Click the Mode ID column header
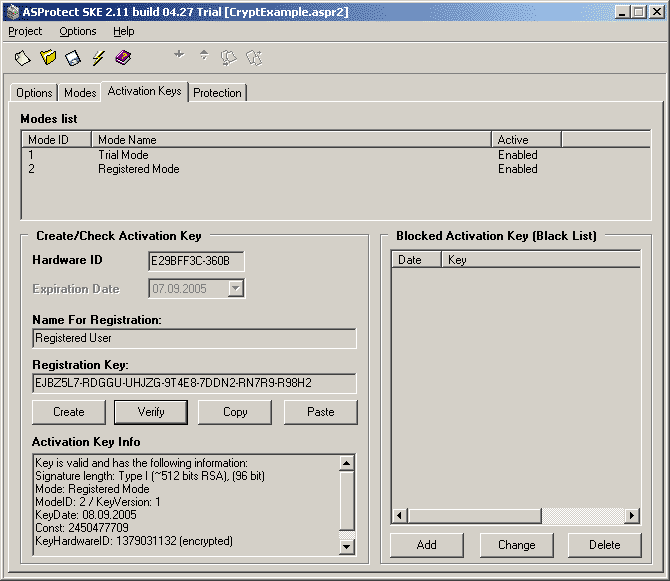Screen dimensions: 670x581 point(56,140)
